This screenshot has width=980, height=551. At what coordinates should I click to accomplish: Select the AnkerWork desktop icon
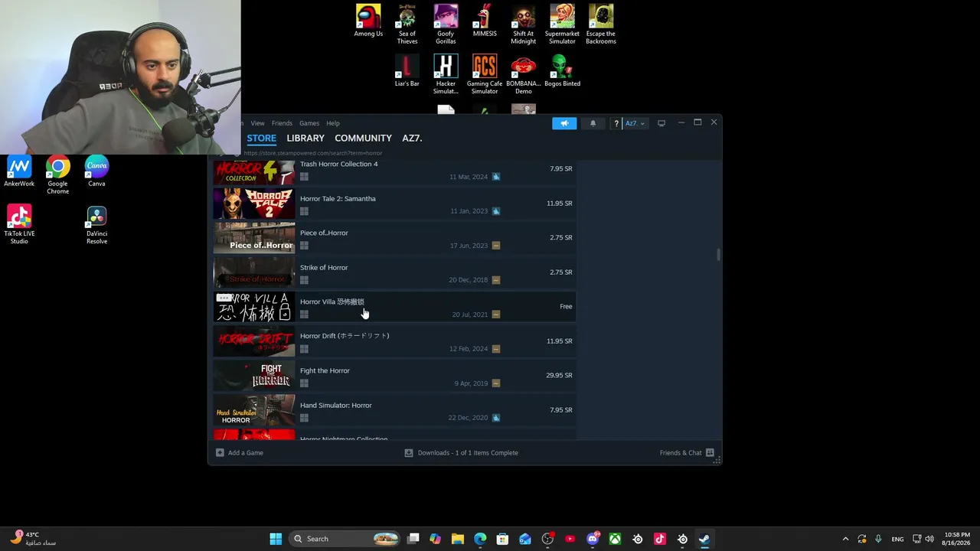pos(19,171)
